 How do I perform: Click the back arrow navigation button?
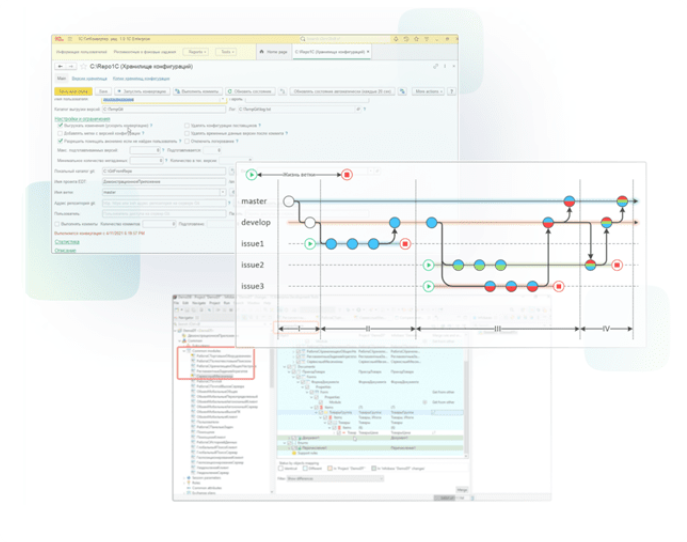click(59, 67)
